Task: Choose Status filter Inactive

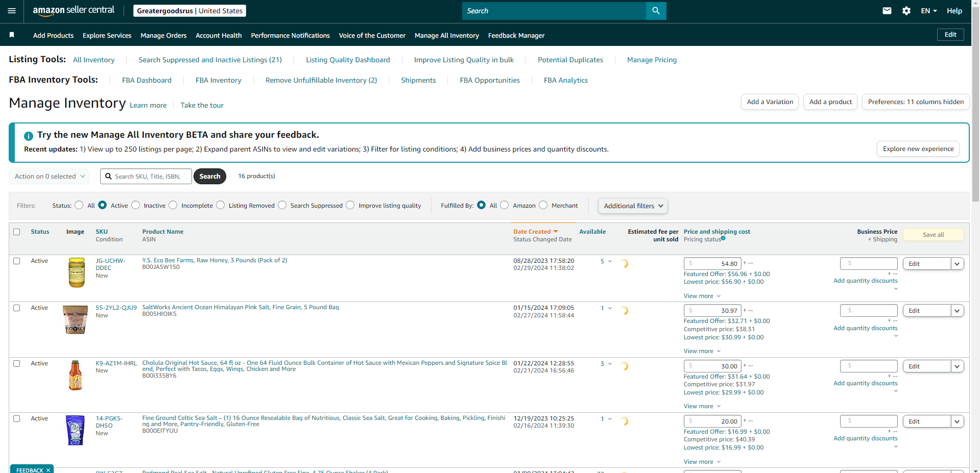Action: point(135,205)
